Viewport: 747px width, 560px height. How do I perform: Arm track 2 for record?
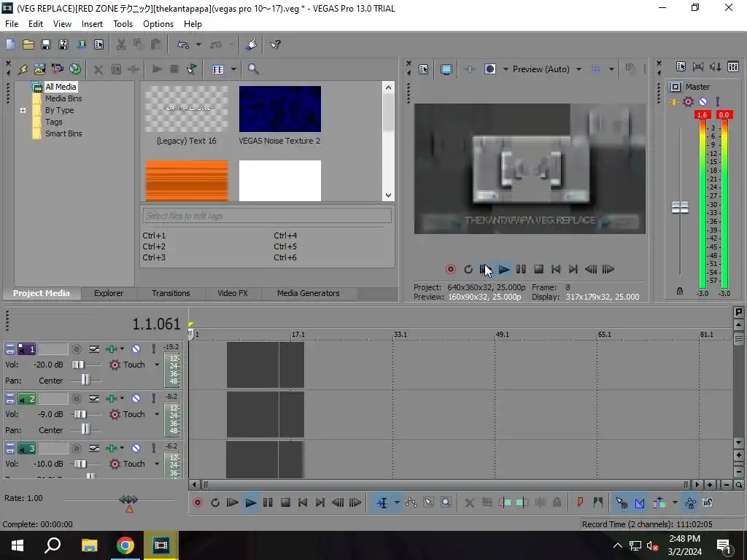[x=76, y=399]
